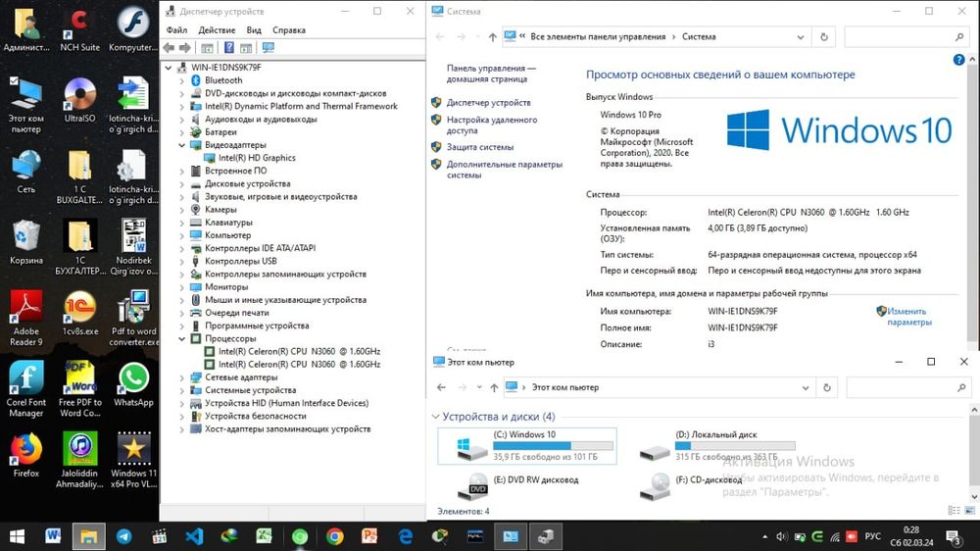Click Up arrow in Этот компьютер window
This screenshot has height=551, width=980.
pyautogui.click(x=494, y=388)
